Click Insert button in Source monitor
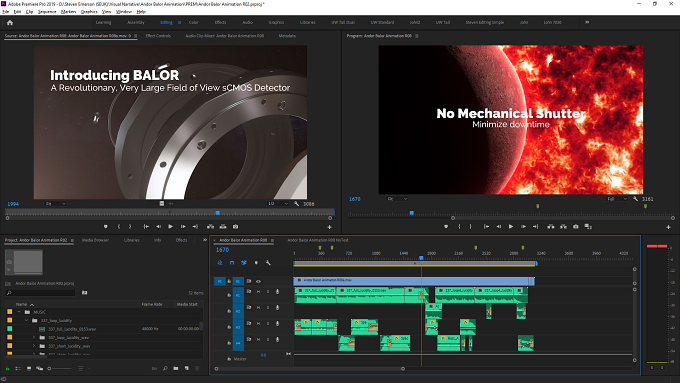Image resolution: width=680 pixels, height=383 pixels. (210, 226)
